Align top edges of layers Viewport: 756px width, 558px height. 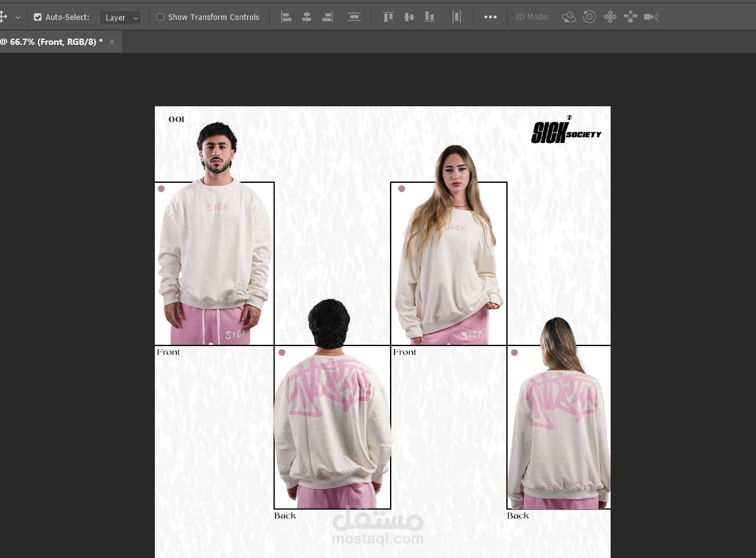tap(388, 17)
